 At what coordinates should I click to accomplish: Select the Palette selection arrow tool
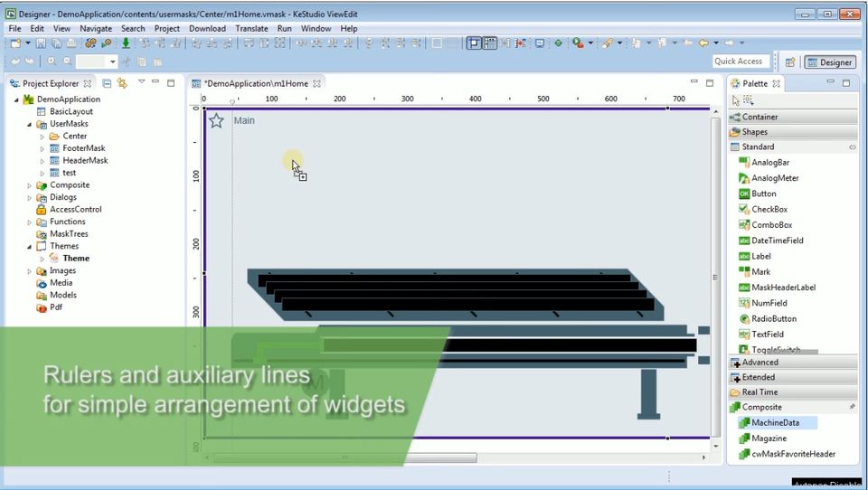(735, 100)
